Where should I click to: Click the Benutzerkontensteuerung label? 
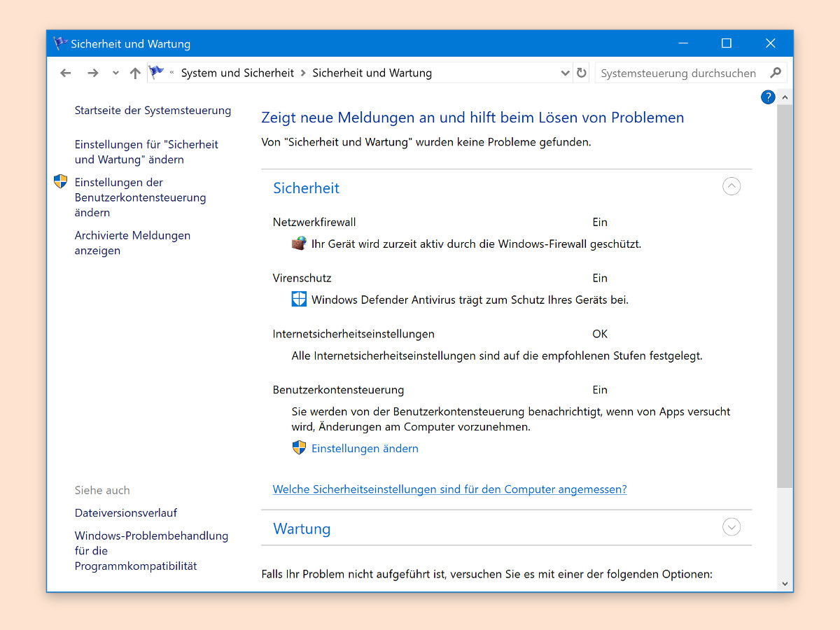click(x=338, y=390)
